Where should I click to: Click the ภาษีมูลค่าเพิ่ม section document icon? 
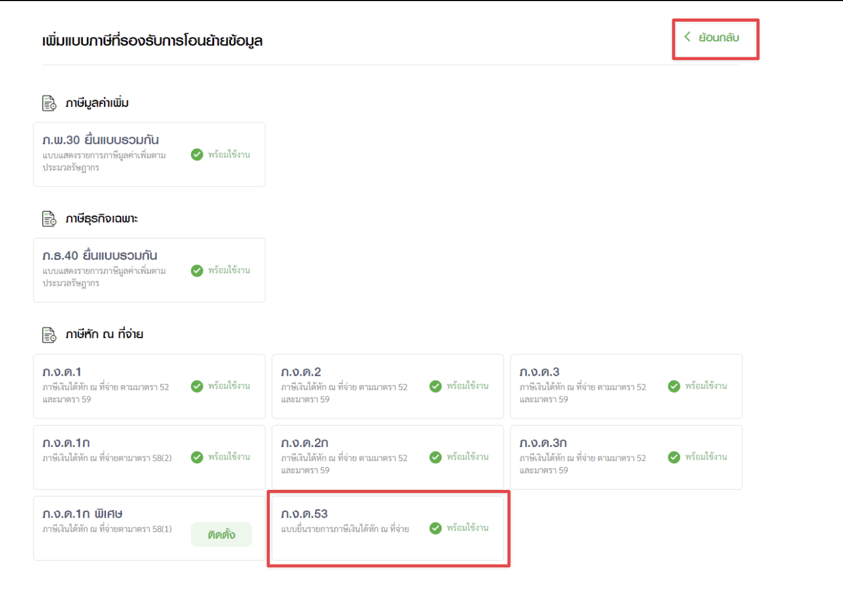click(x=49, y=103)
